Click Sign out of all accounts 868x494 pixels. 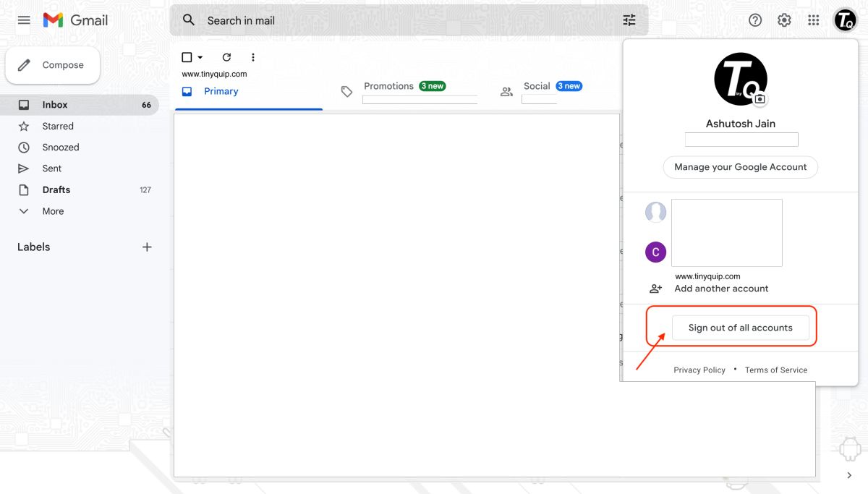pyautogui.click(x=741, y=327)
